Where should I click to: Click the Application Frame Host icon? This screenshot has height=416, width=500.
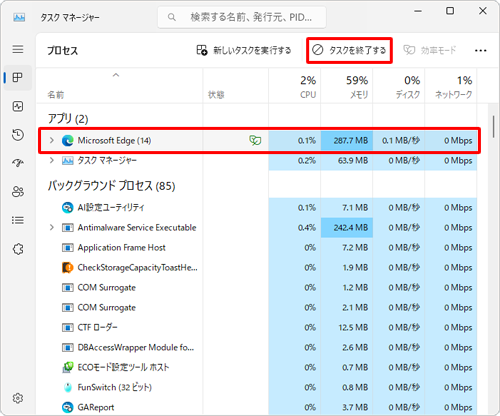tap(68, 248)
